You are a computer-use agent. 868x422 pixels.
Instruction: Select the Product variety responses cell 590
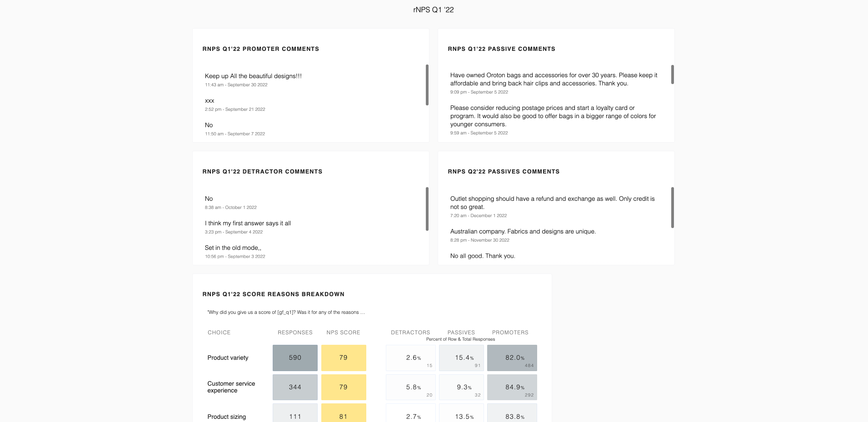point(295,358)
